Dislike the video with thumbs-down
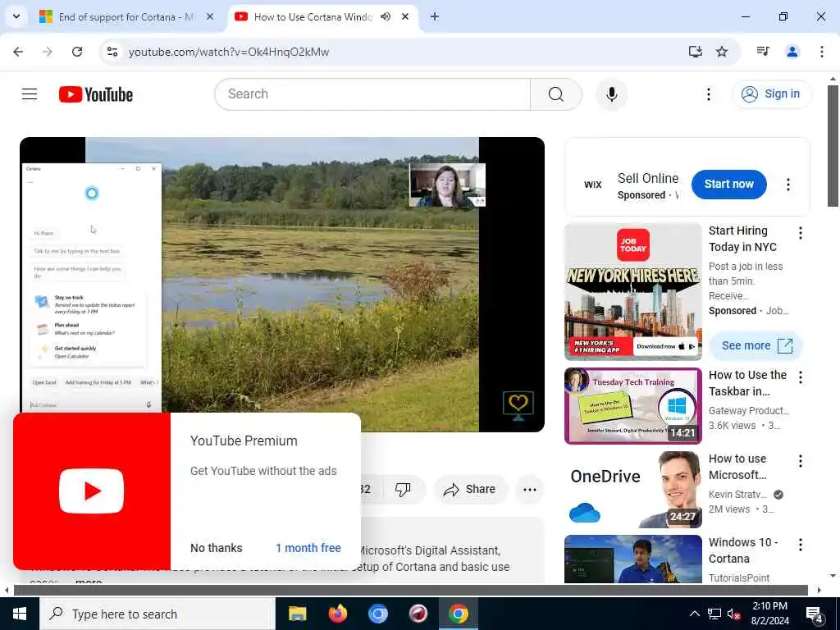Viewport: 840px width, 630px height. point(402,489)
